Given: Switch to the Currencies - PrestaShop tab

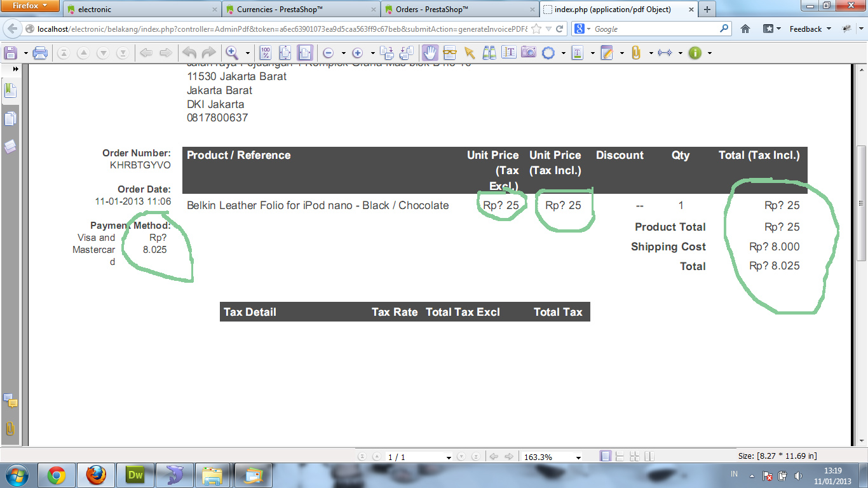Looking at the screenshot, I should coord(301,10).
